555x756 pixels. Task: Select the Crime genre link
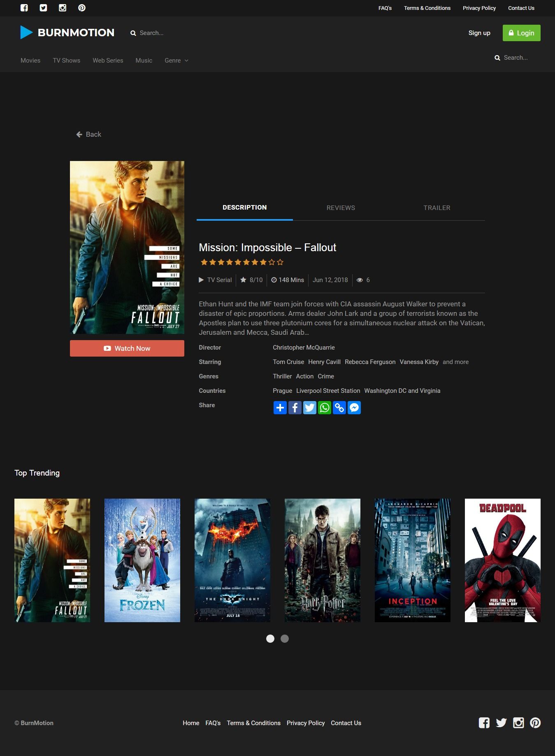point(326,376)
